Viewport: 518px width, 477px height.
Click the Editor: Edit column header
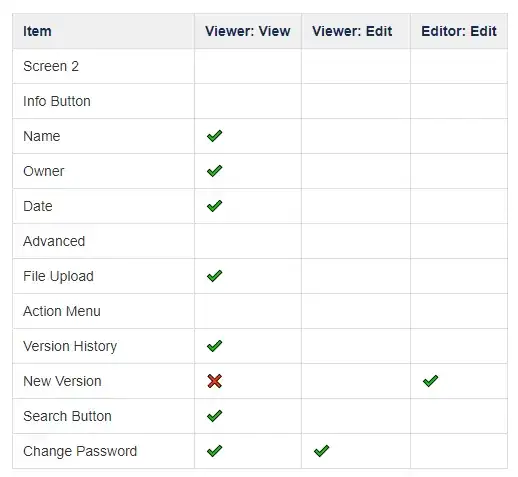coord(459,31)
